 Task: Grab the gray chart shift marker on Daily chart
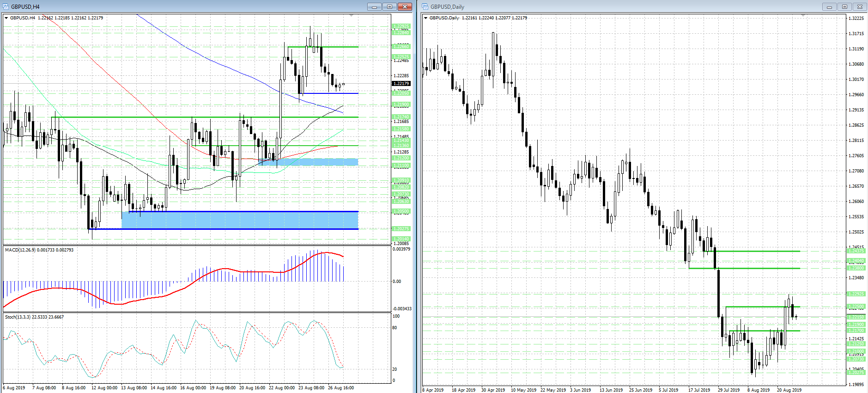click(x=803, y=16)
